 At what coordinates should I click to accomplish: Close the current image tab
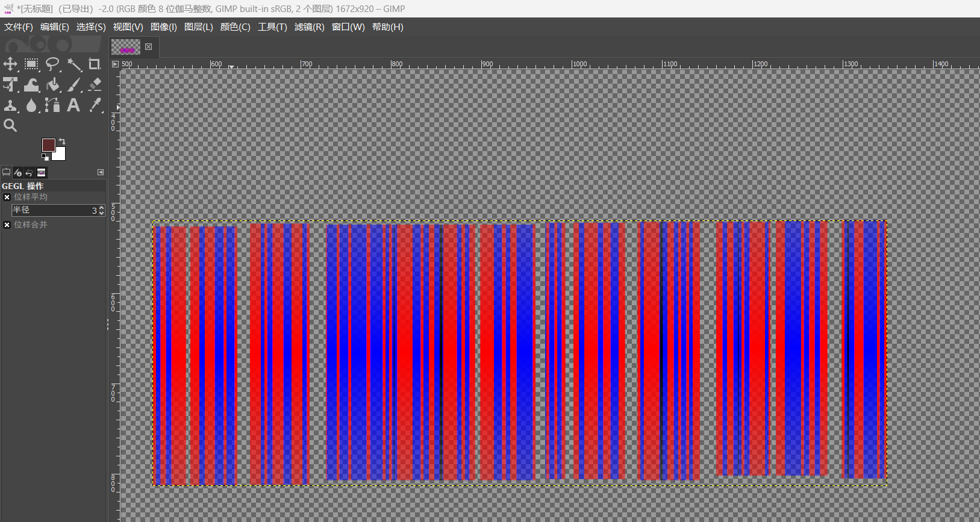coord(149,47)
